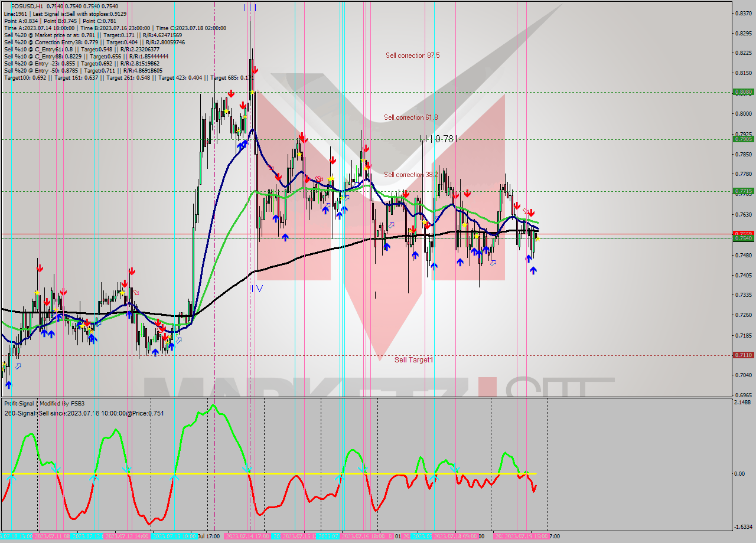
Task: Click the blue diagonal breakout arrow near 0.7880
Action: [241, 144]
